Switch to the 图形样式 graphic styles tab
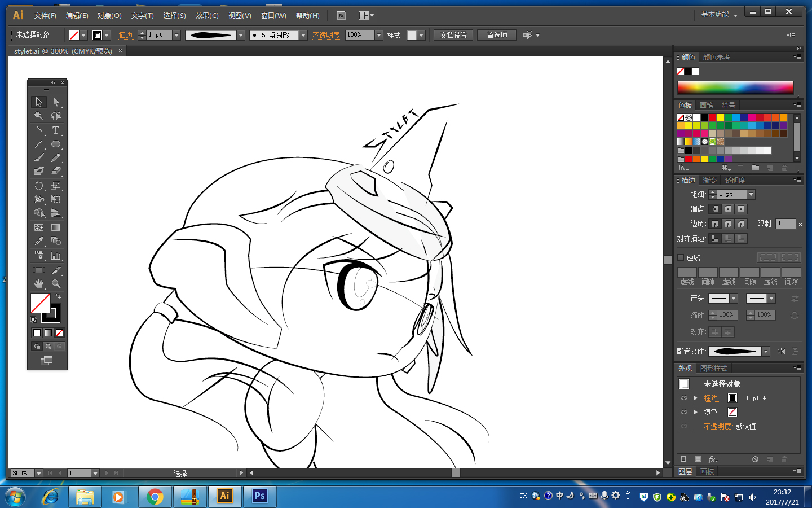812x508 pixels. (714, 369)
